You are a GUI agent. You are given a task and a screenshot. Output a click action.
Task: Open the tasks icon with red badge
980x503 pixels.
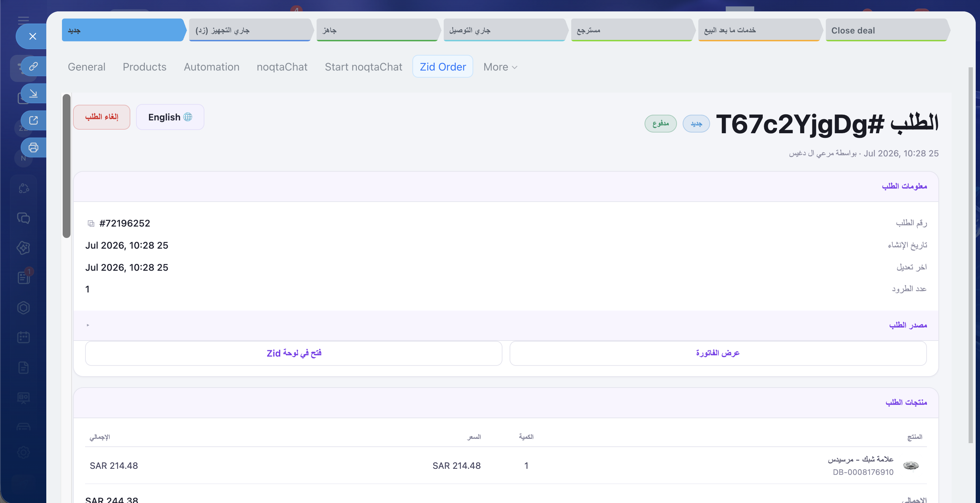(24, 278)
